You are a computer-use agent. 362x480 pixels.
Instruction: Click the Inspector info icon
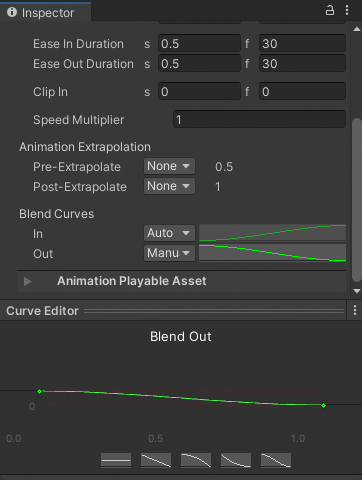[12, 12]
